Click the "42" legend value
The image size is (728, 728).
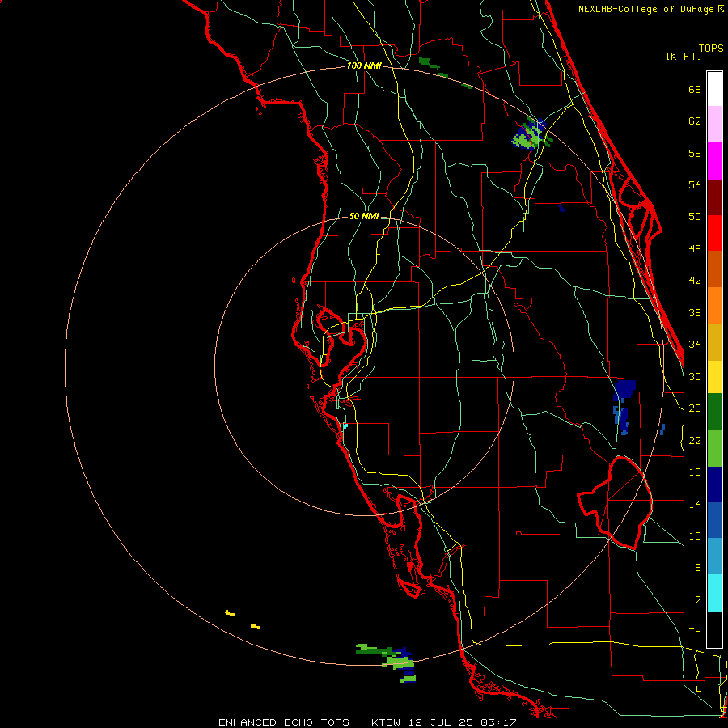(x=695, y=281)
